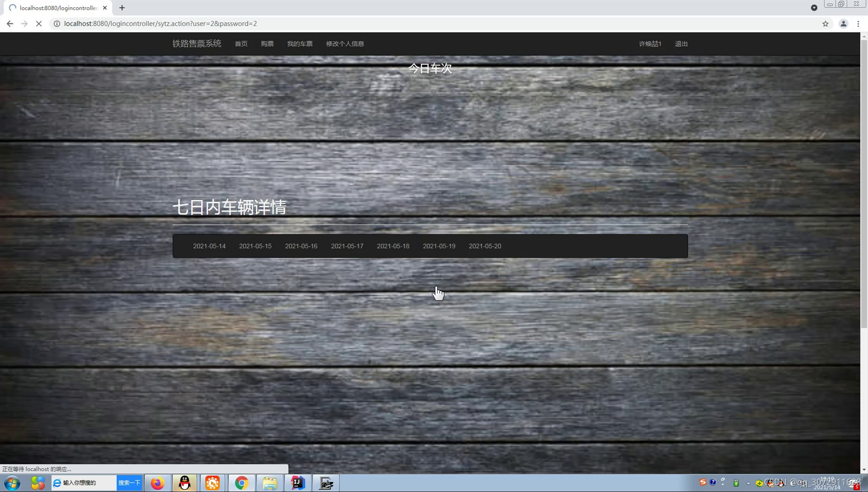The width and height of the screenshot is (868, 492).
Task: Open new browser tab with plus
Action: [x=122, y=8]
